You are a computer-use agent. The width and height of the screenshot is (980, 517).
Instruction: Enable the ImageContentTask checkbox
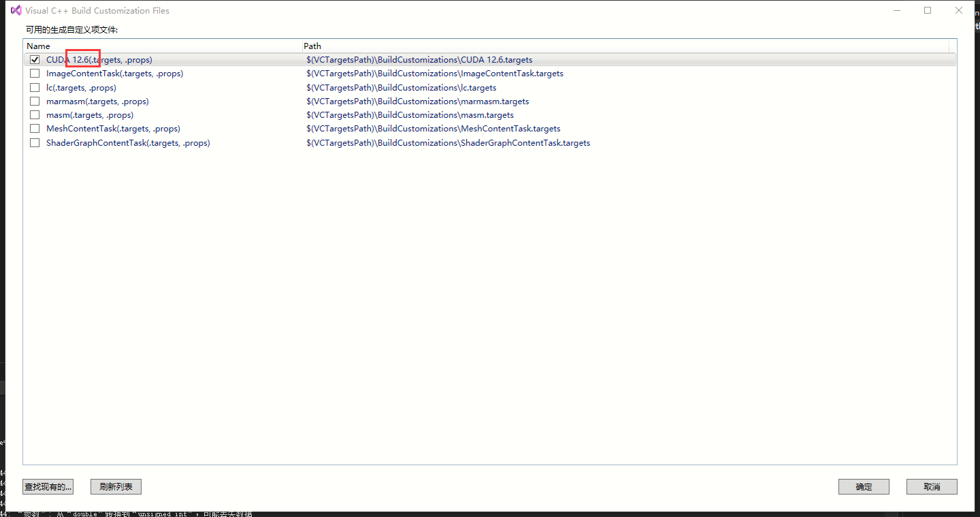[x=35, y=73]
